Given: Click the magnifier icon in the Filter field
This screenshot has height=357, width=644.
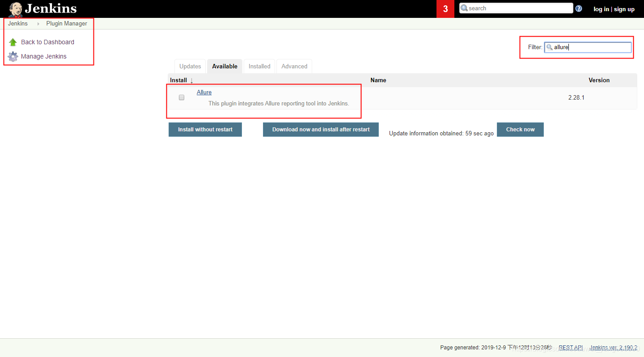Looking at the screenshot, I should 549,47.
